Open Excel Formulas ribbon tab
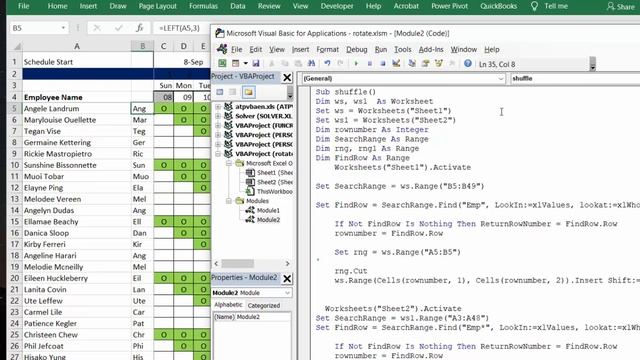Image resolution: width=640 pixels, height=360 pixels. click(x=203, y=6)
